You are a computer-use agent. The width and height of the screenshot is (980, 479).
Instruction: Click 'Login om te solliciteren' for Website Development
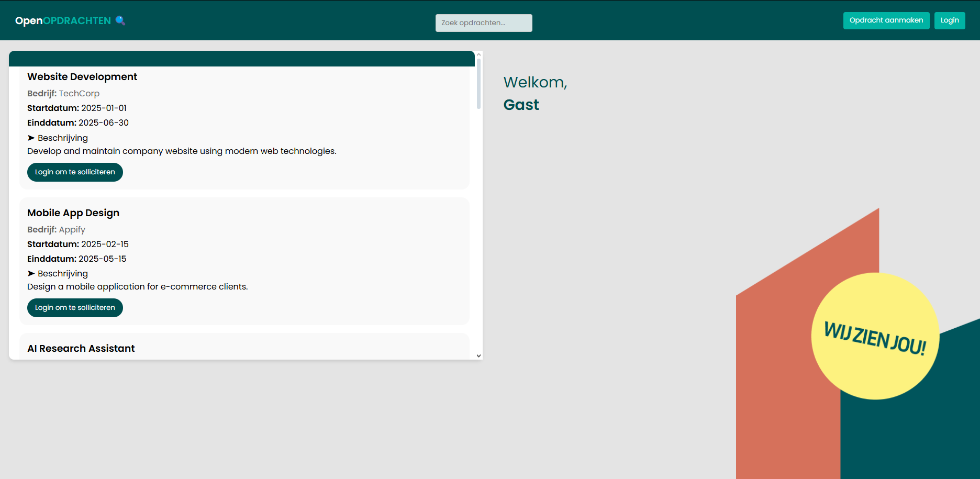75,172
